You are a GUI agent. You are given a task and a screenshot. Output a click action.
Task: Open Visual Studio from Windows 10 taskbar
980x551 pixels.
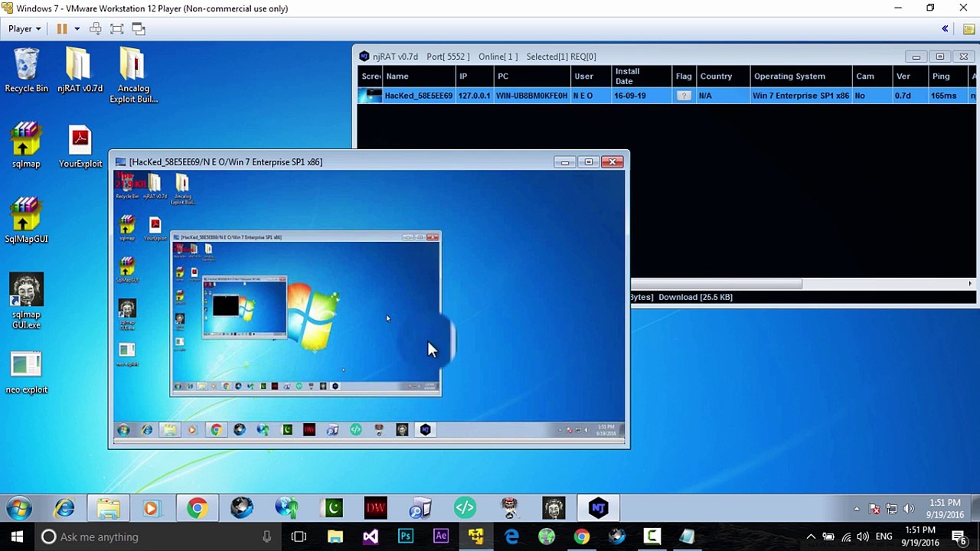point(371,537)
